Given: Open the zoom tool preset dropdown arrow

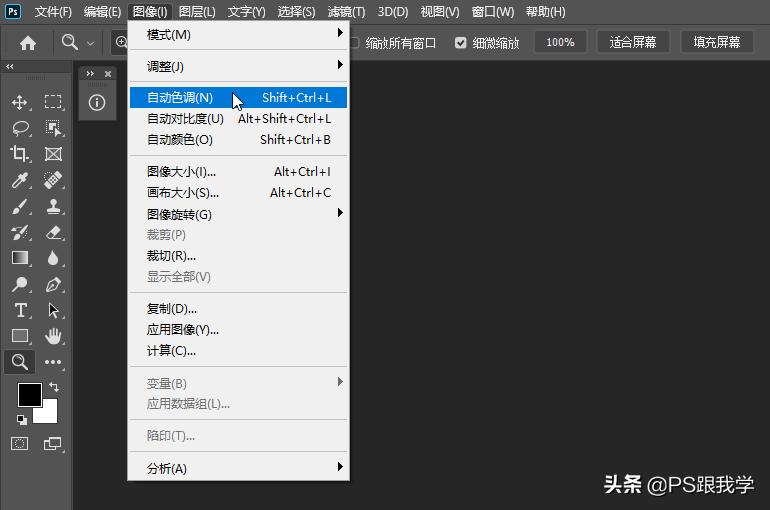Looking at the screenshot, I should pyautogui.click(x=90, y=43).
